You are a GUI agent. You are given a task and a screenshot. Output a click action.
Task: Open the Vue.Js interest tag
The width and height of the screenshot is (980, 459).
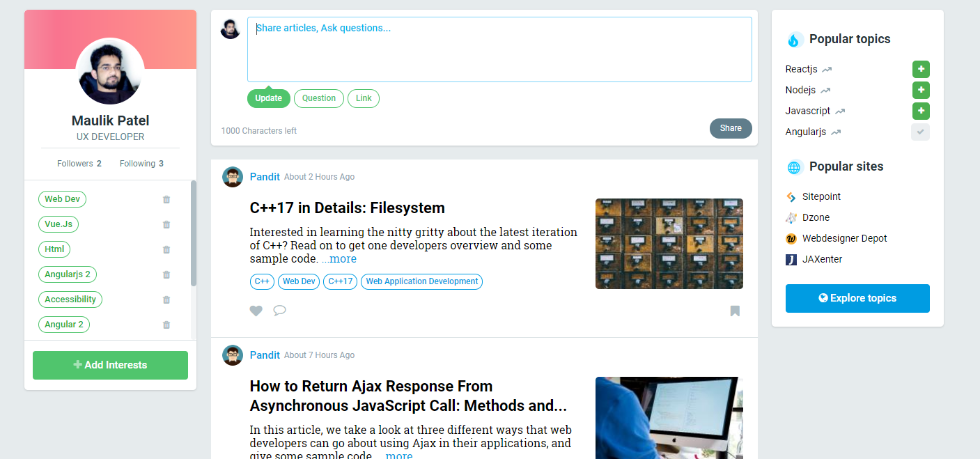(x=59, y=224)
